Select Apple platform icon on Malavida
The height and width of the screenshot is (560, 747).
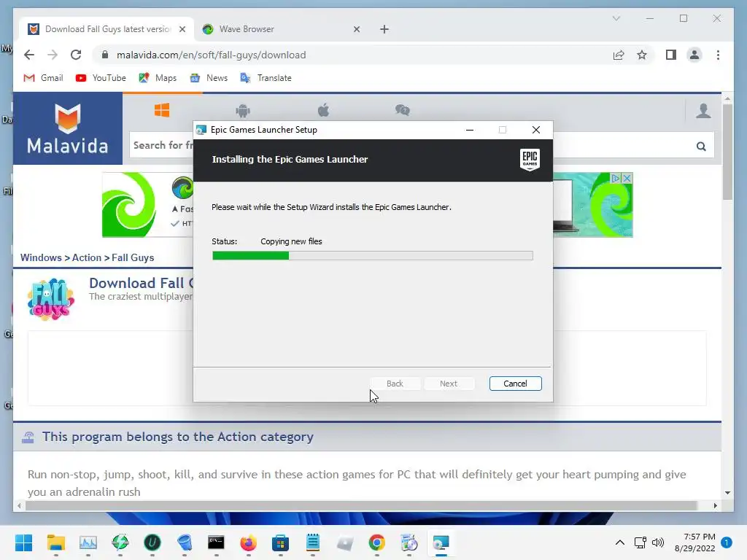(323, 111)
